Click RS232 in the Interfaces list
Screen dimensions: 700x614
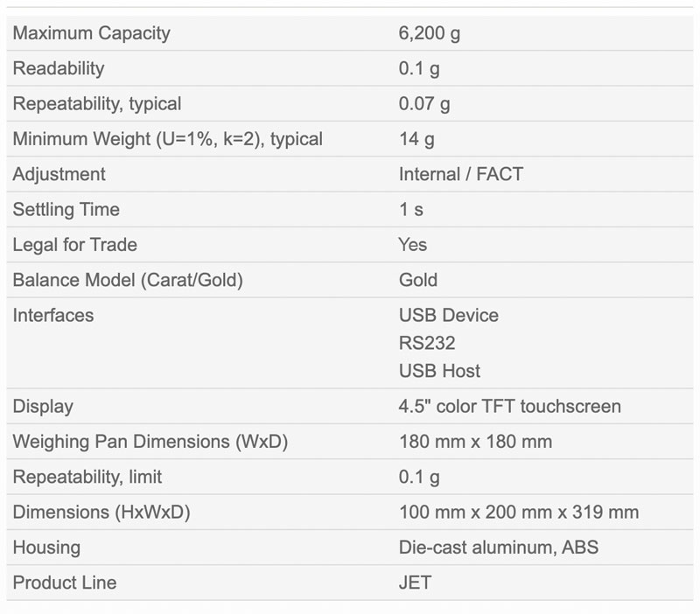[x=427, y=343]
